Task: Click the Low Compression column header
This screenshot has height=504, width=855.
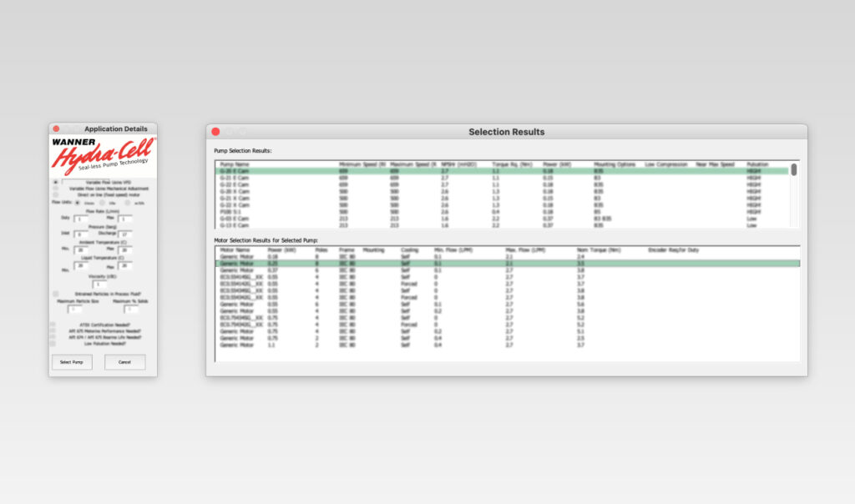Action: [665, 164]
